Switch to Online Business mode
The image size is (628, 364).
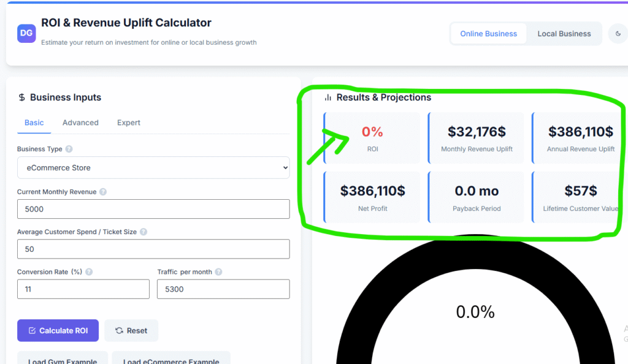(x=488, y=34)
